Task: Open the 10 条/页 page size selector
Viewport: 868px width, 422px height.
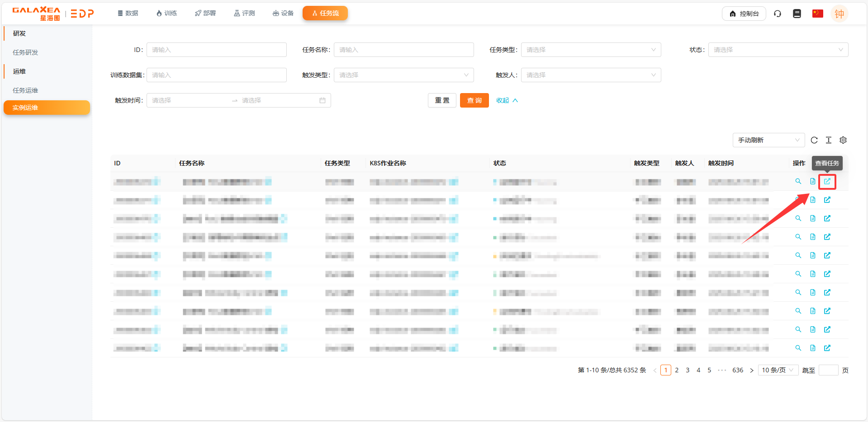Action: [778, 370]
